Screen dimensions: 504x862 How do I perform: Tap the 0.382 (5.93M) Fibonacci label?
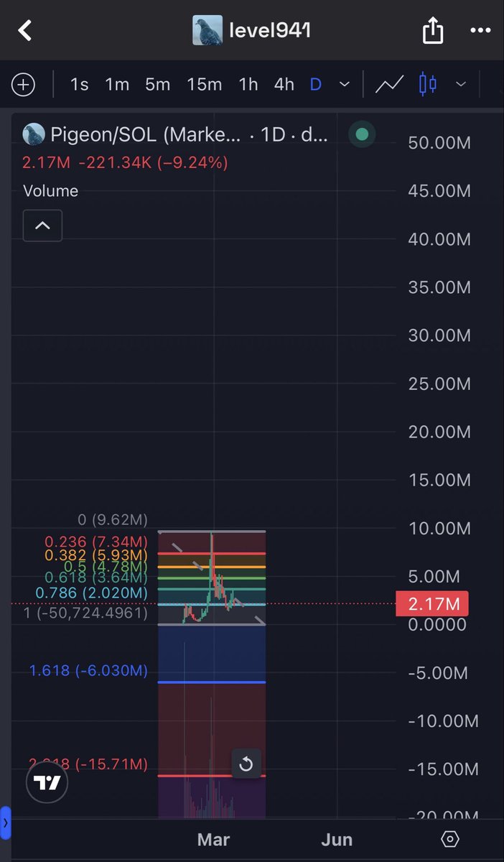[96, 555]
